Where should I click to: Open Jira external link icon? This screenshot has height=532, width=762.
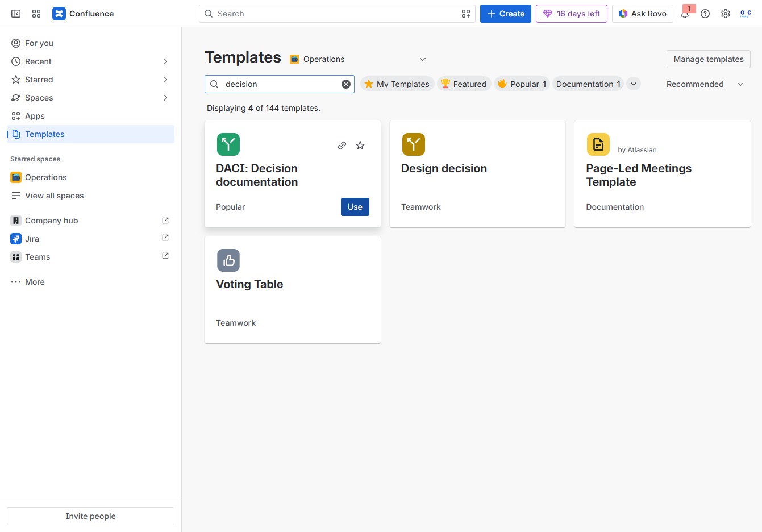[x=165, y=238]
